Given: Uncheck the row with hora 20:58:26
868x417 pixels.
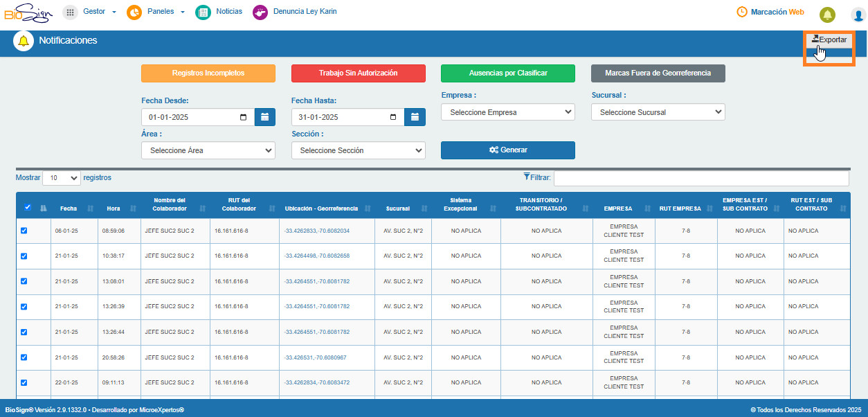Looking at the screenshot, I should point(24,357).
